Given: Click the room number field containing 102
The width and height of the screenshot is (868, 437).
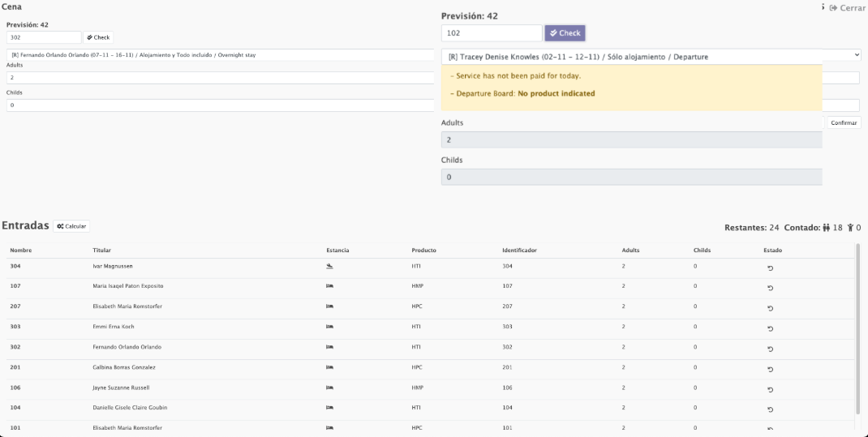Looking at the screenshot, I should click(x=492, y=33).
